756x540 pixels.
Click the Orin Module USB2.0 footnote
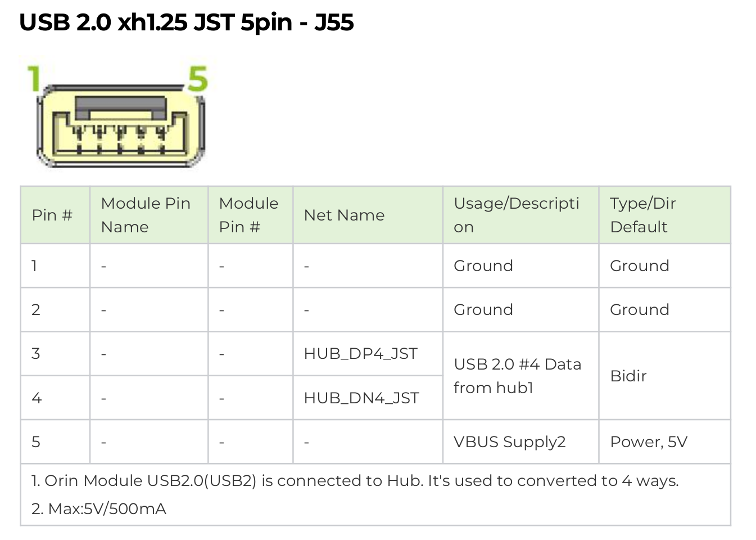point(355,481)
